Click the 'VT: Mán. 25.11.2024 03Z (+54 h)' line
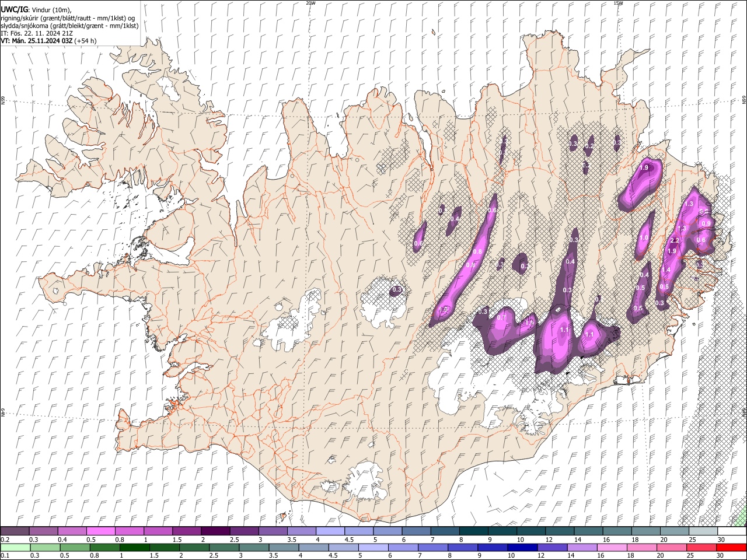This screenshot has width=747, height=560. 49,41
